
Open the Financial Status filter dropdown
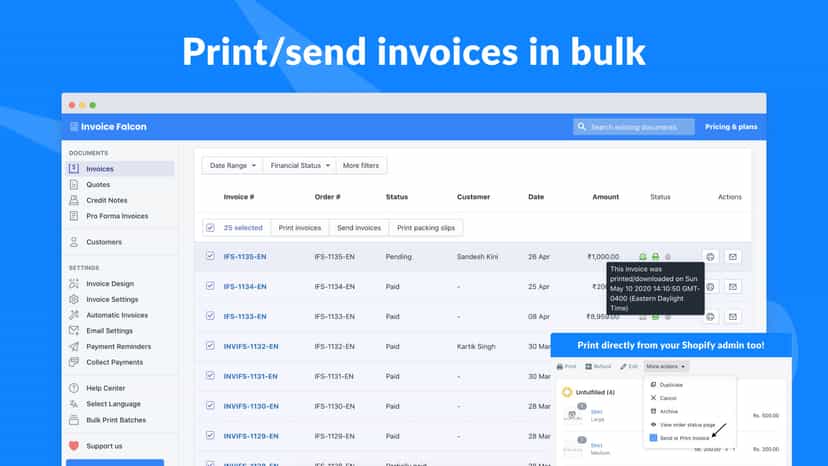click(x=299, y=165)
